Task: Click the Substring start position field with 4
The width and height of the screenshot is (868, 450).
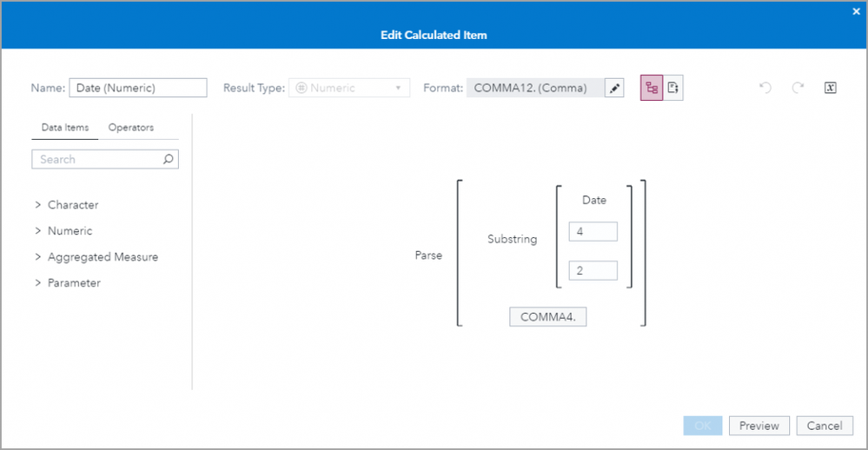Action: 593,232
